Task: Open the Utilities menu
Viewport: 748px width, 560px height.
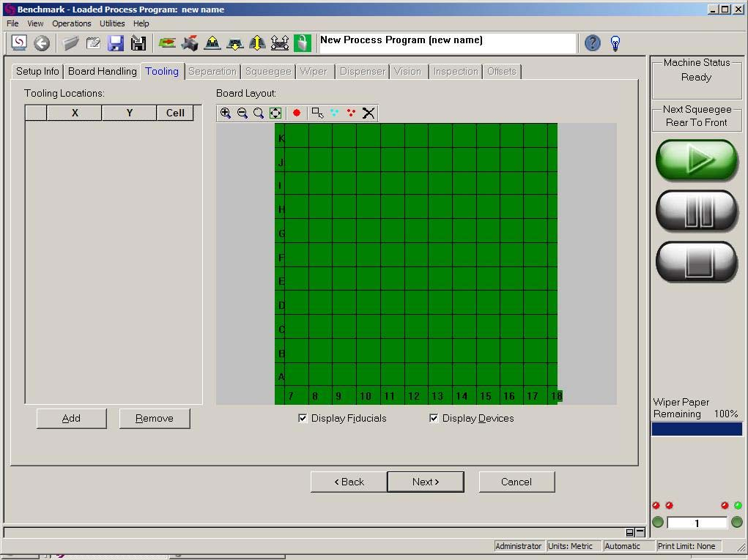Action: (112, 23)
